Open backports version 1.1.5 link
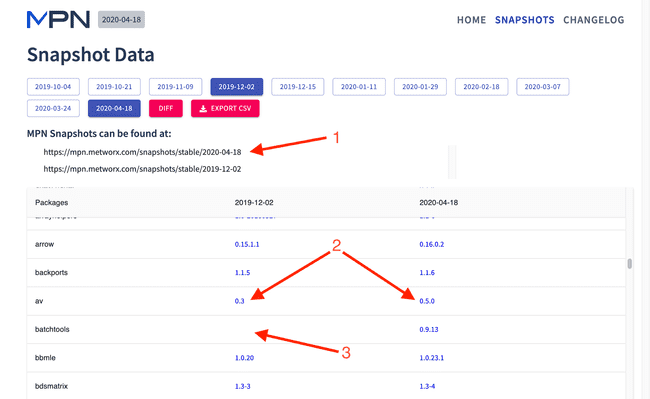 tap(243, 273)
